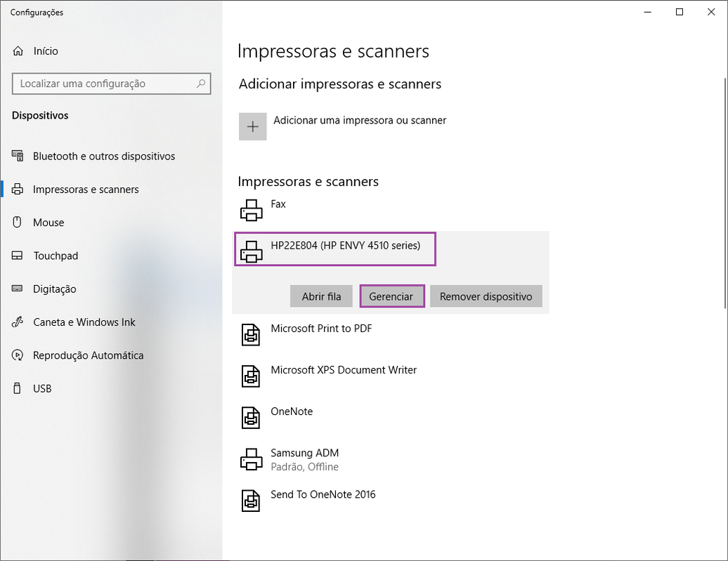Click the Samsung ADM printer icon
Screen dimensions: 728x561
[x=251, y=459]
